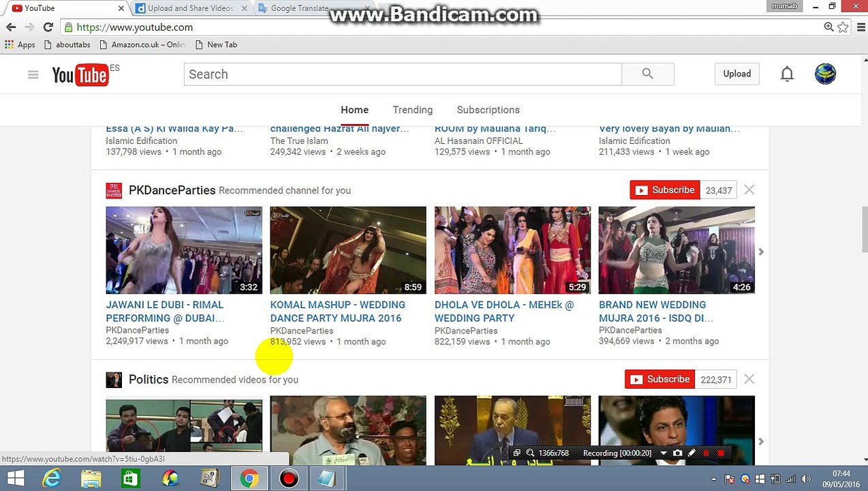The image size is (868, 491).
Task: Open the New Tab bookmark
Action: [215, 44]
